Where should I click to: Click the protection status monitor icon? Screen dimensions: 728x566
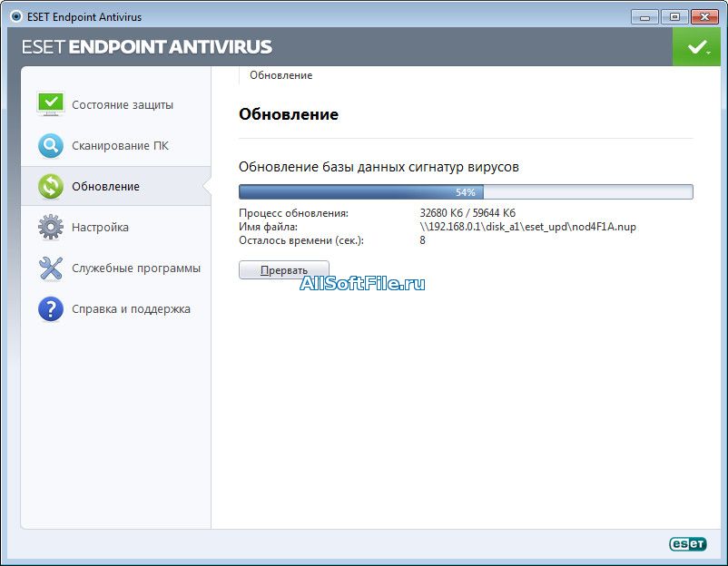click(51, 104)
